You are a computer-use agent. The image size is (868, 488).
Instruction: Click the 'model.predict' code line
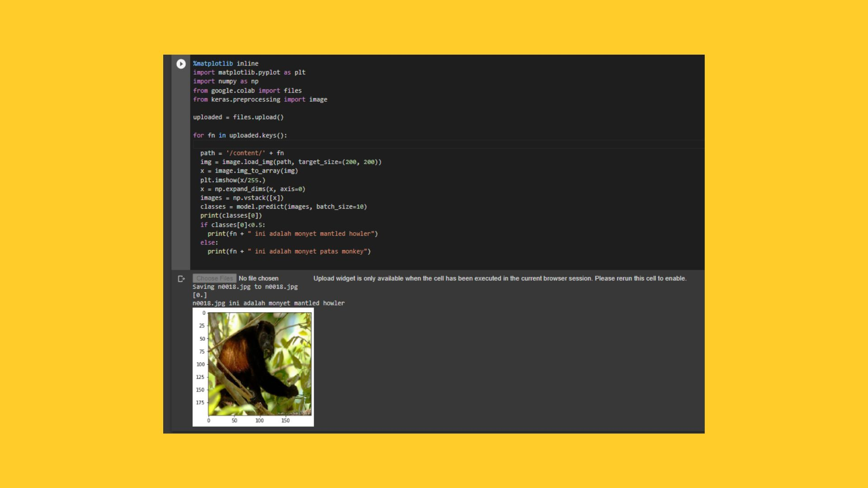tap(283, 206)
